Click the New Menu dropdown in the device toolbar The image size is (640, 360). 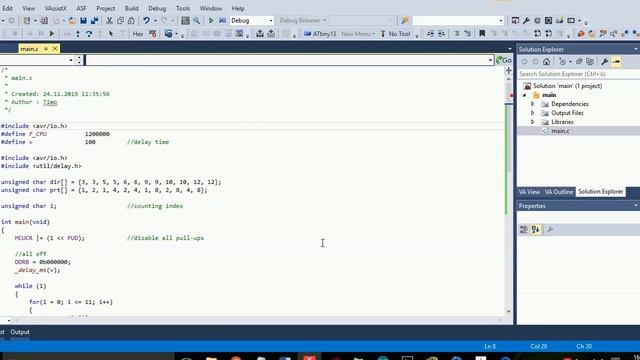tap(358, 34)
